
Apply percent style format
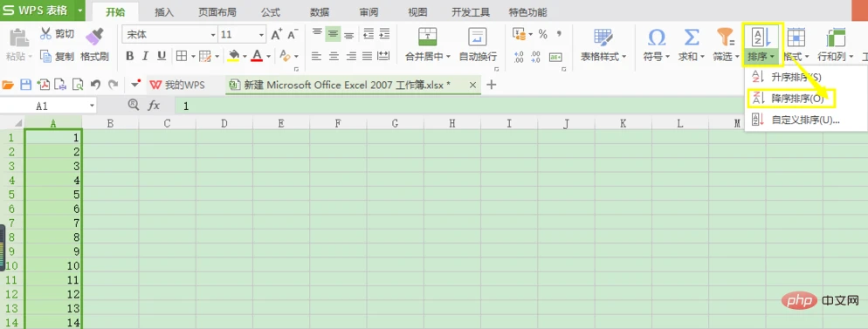point(542,34)
